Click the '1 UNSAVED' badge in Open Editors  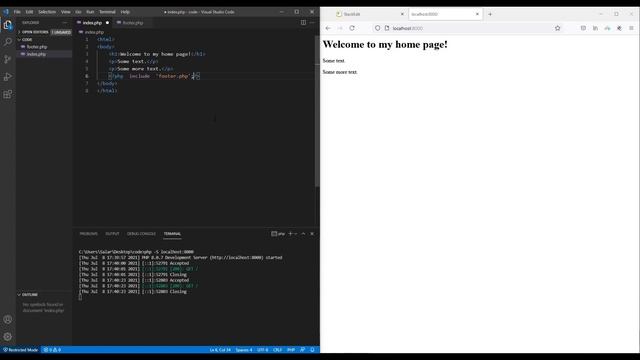(x=61, y=32)
